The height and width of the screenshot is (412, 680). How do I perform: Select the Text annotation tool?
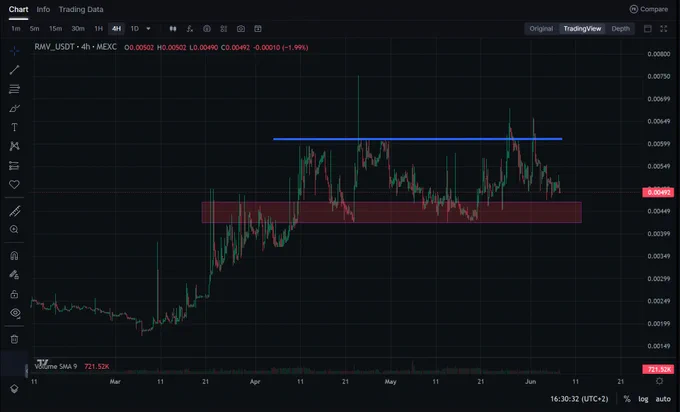pos(14,127)
